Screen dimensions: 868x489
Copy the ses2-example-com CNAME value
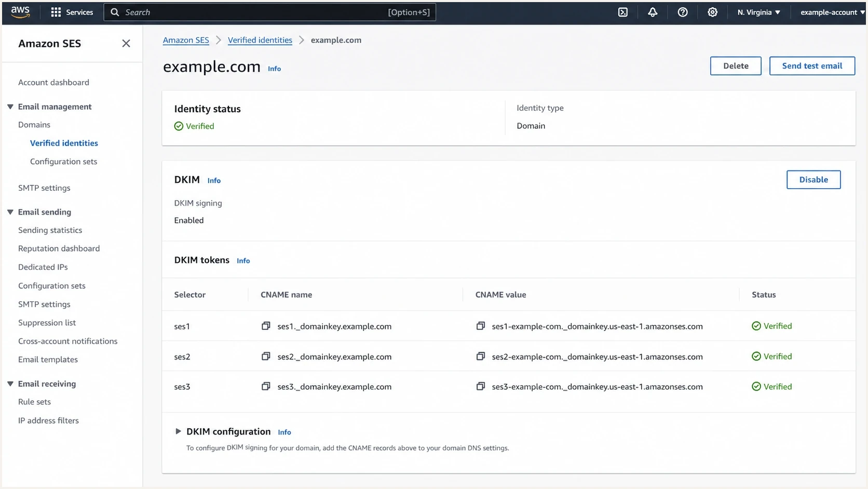pos(481,356)
